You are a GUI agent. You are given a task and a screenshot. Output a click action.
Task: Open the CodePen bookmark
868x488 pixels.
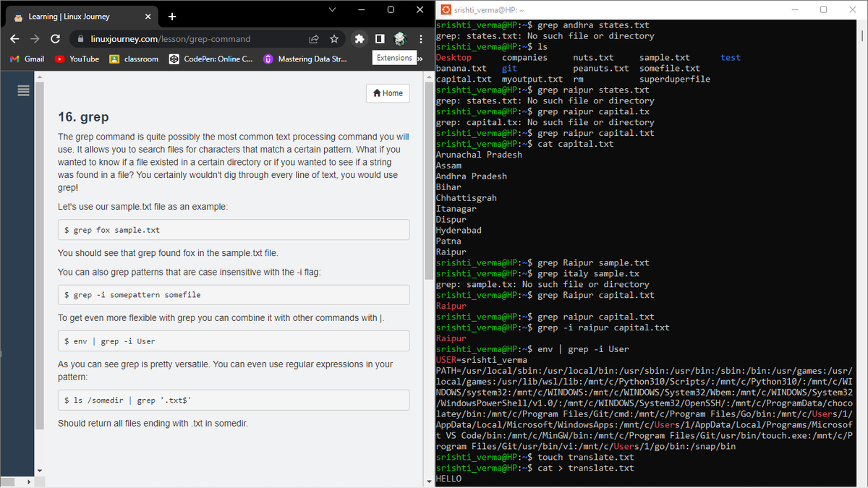tap(211, 59)
